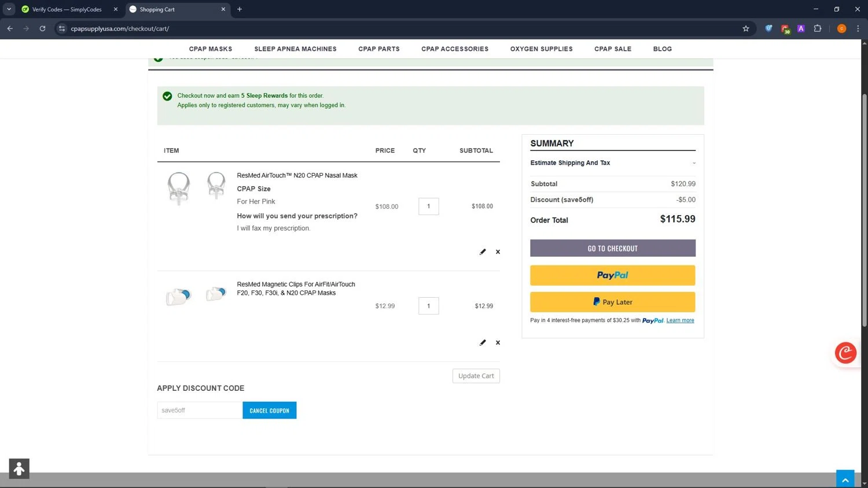This screenshot has width=868, height=488.
Task: Click the purple A extension icon
Action: 801,28
